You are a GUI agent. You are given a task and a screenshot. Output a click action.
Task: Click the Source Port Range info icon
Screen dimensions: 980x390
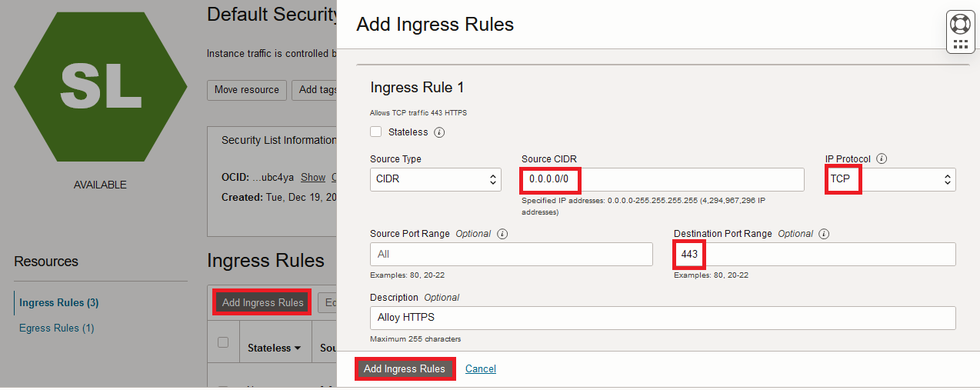pyautogui.click(x=503, y=234)
